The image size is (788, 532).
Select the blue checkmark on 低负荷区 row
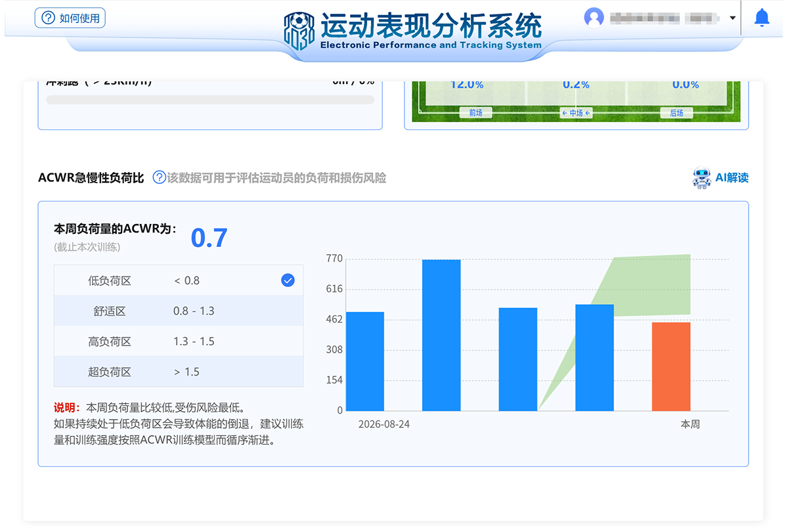tap(288, 280)
